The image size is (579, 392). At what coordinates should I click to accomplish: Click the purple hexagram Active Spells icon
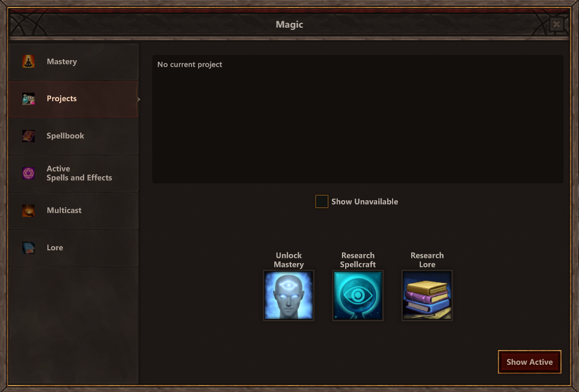(x=28, y=173)
